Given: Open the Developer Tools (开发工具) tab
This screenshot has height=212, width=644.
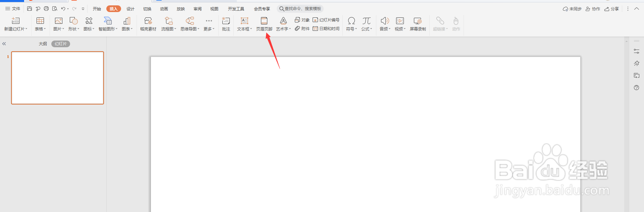Looking at the screenshot, I should pyautogui.click(x=236, y=9).
